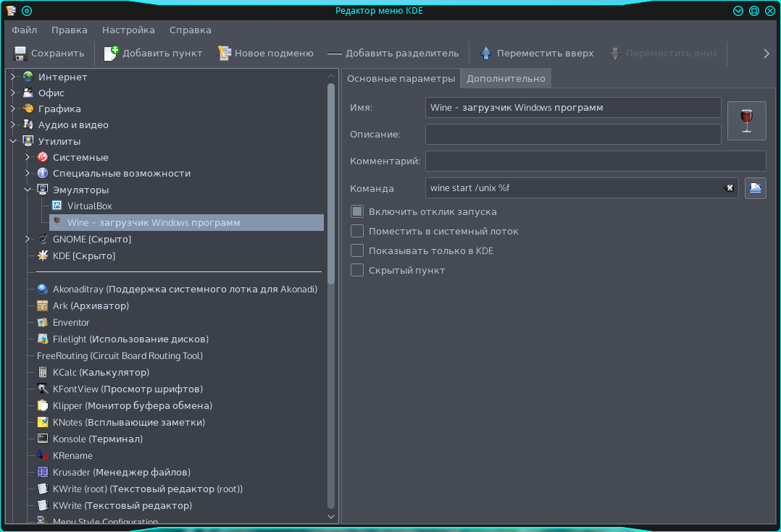Screen dimensions: 781x532
Task: Click the New submenu icon in toolbar
Action: tap(225, 53)
